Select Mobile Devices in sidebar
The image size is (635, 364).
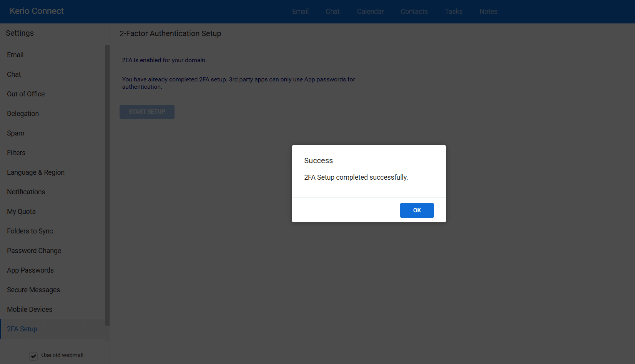click(30, 309)
